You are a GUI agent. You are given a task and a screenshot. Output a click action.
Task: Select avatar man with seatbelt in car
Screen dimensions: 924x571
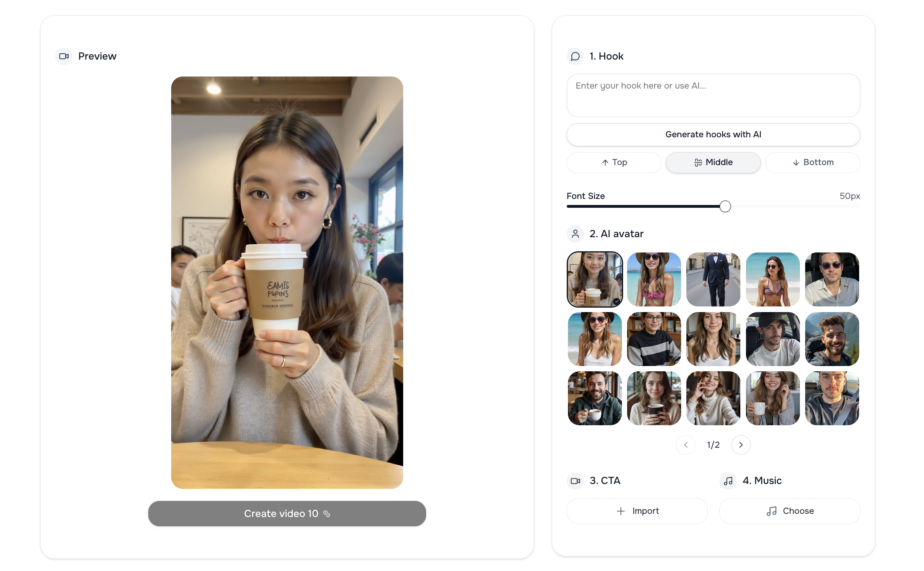pyautogui.click(x=832, y=398)
